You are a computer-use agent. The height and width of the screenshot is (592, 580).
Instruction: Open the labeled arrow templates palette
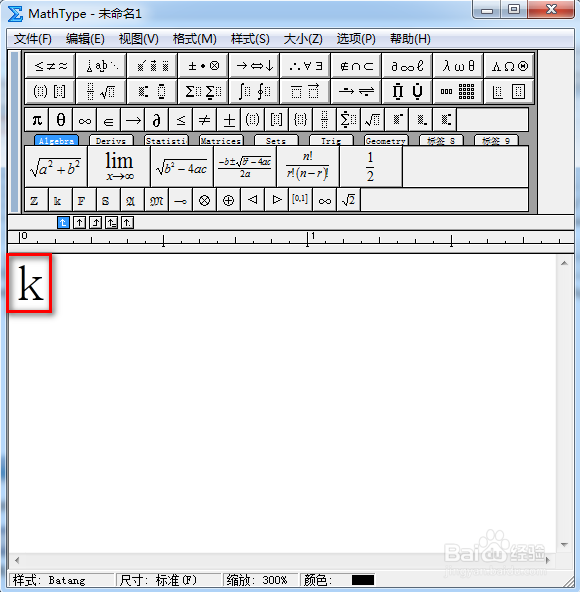356,91
